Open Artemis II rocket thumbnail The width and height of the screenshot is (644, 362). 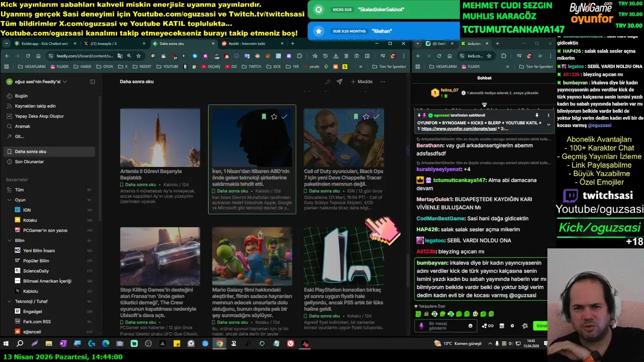coord(160,137)
